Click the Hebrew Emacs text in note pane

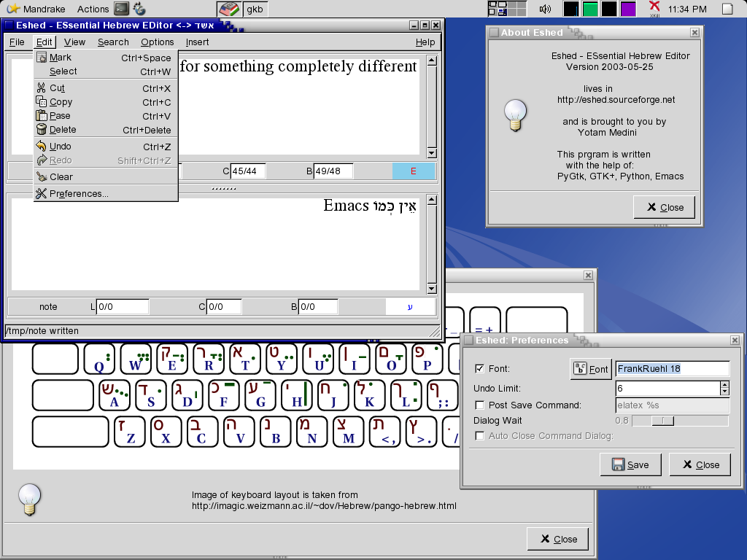pos(370,206)
